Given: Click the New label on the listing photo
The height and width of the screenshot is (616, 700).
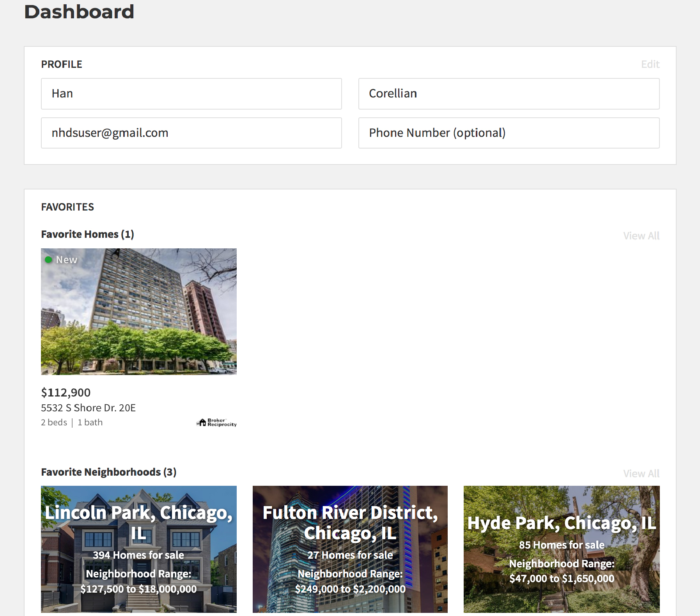Looking at the screenshot, I should 67,260.
